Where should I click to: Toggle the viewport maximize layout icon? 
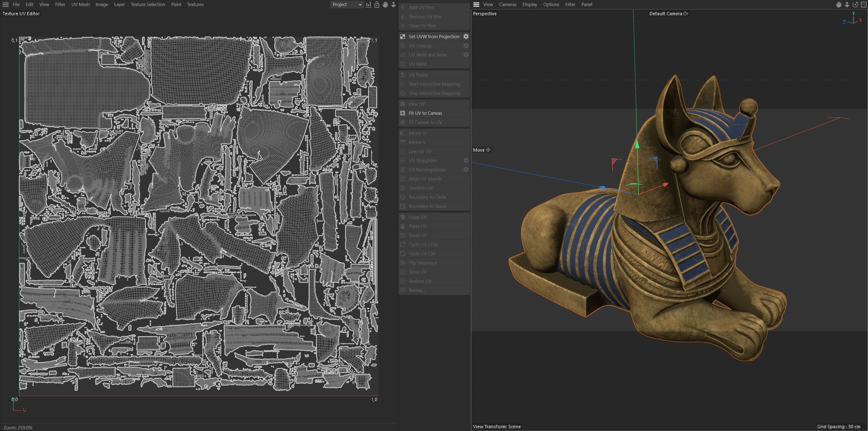(x=864, y=4)
